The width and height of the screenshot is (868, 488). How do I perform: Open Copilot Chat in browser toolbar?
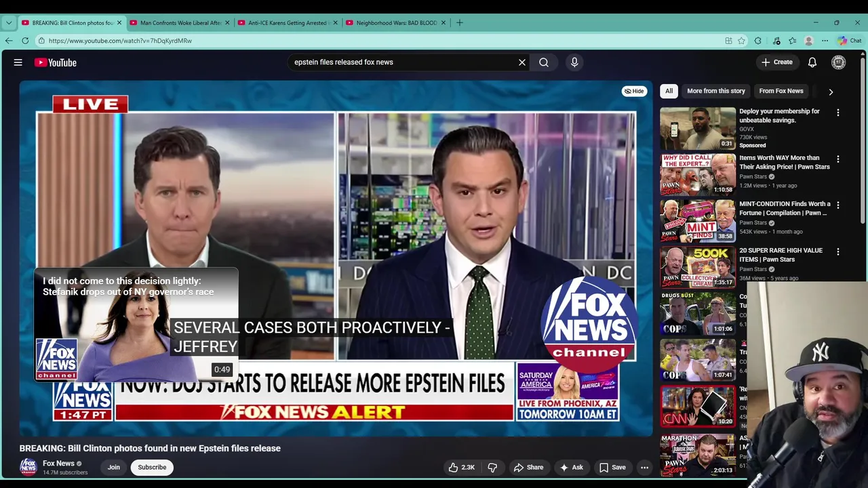849,41
